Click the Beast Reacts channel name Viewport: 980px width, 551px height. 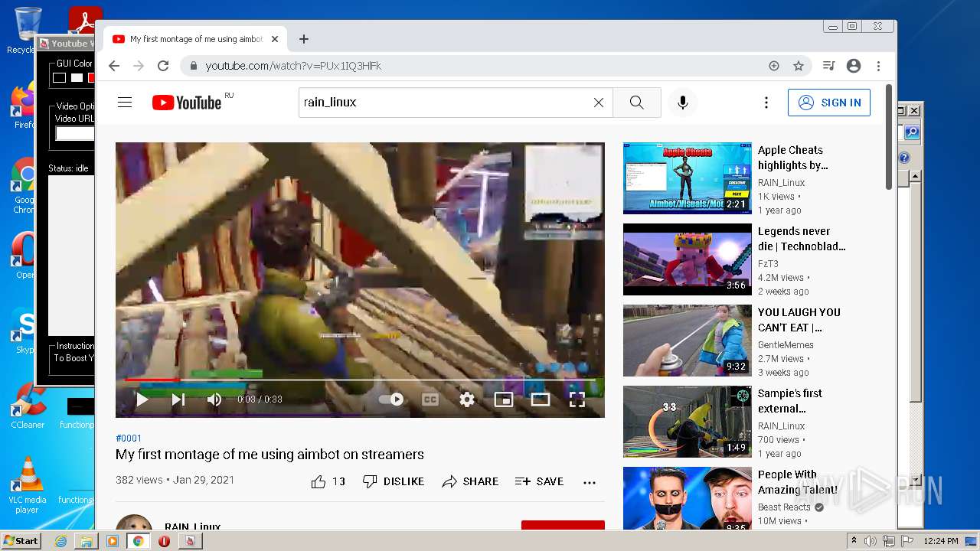(784, 507)
